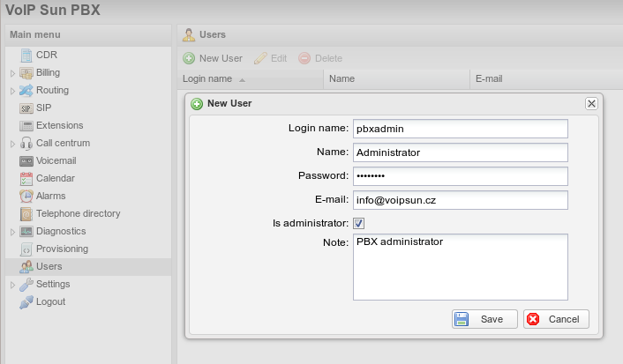Click the Note text area

click(x=461, y=267)
